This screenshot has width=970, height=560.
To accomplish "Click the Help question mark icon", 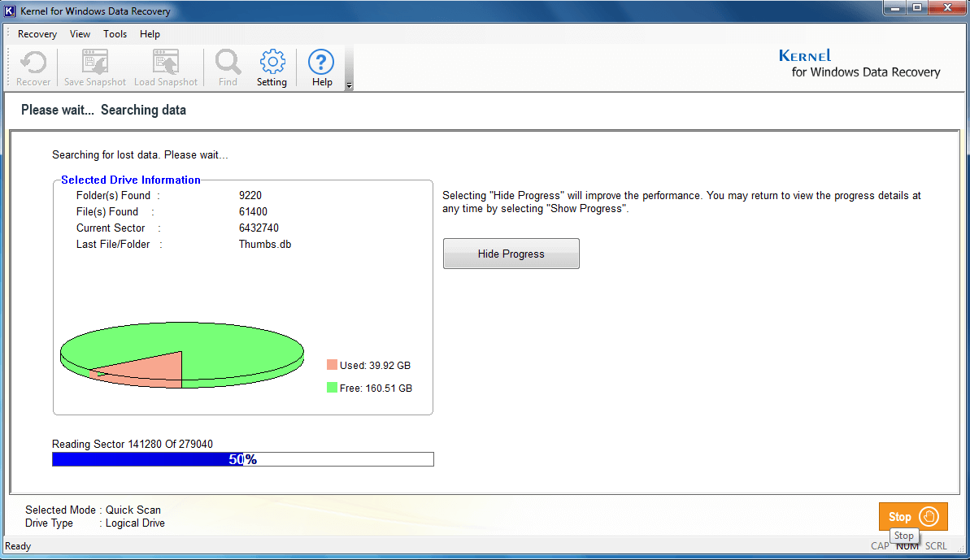I will pos(322,68).
